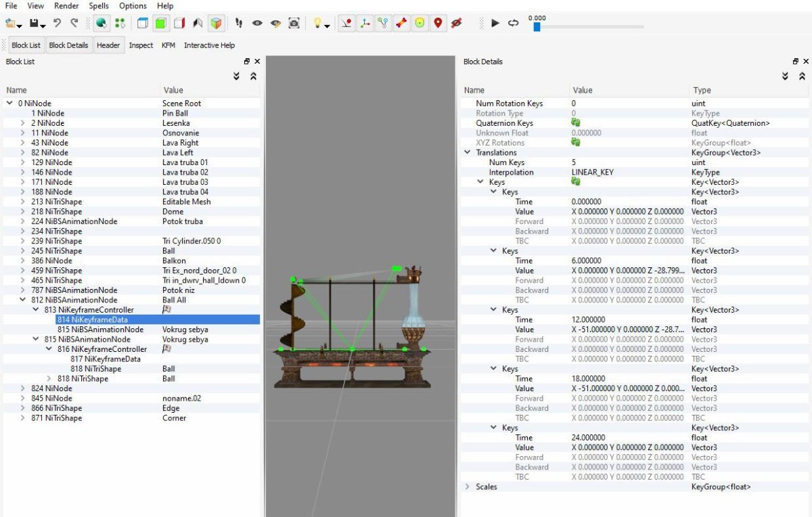Screen dimensions: 812x517
Task: Toggle the Header panel button
Action: click(x=108, y=45)
